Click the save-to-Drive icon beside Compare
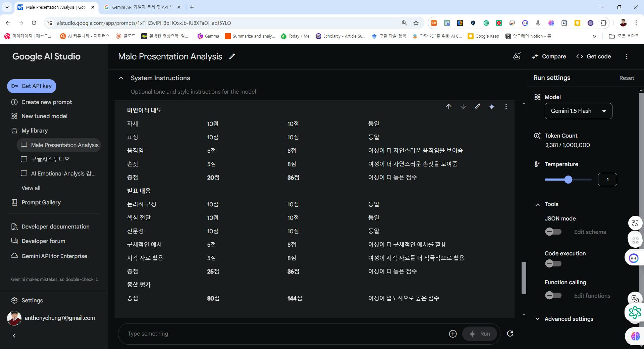The height and width of the screenshot is (349, 644). (517, 56)
